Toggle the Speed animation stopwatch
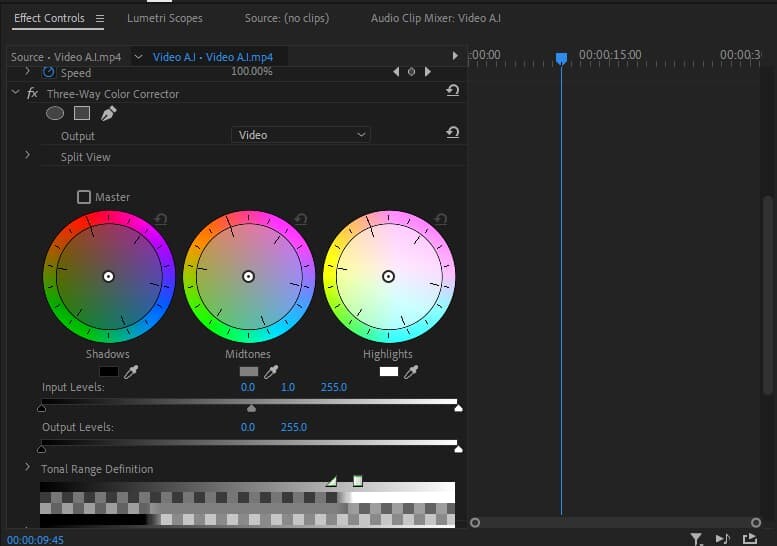The width and height of the screenshot is (777, 546). pos(48,73)
